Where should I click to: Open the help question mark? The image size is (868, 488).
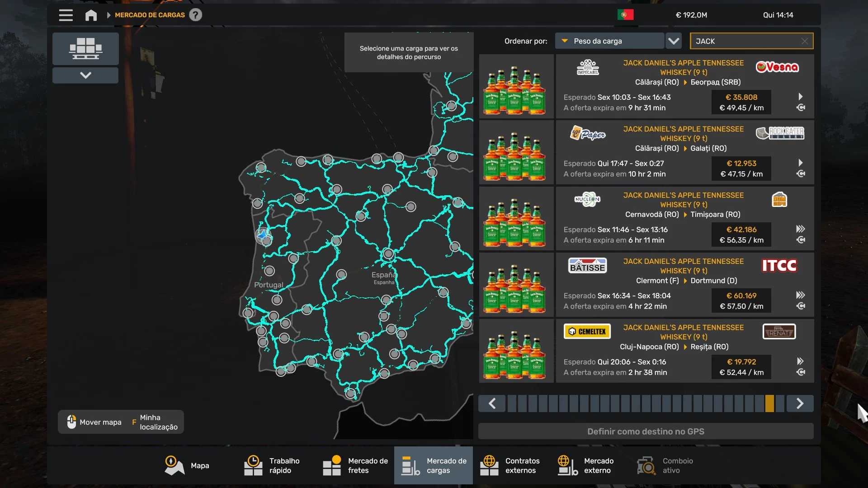(x=195, y=15)
